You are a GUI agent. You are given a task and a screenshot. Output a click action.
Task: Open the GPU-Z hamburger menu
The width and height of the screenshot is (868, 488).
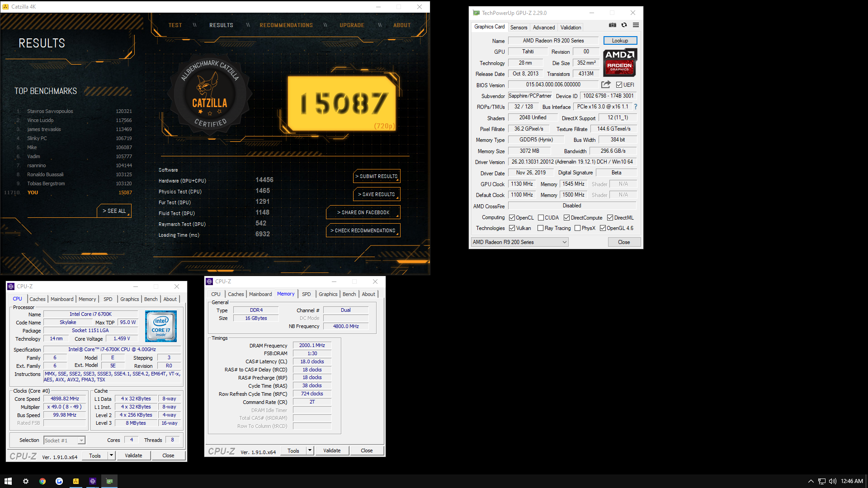click(x=636, y=25)
